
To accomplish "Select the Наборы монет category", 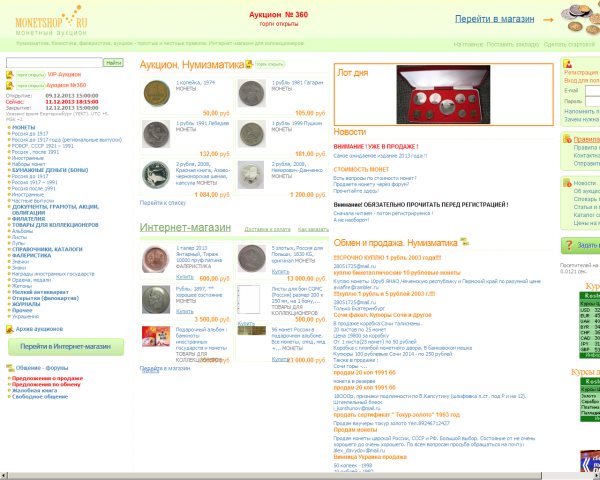I will pos(28,164).
